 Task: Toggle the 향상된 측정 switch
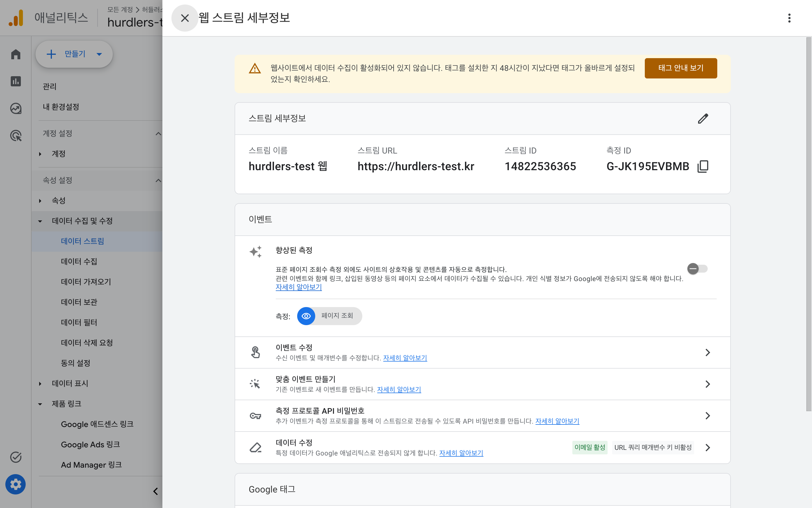click(698, 269)
